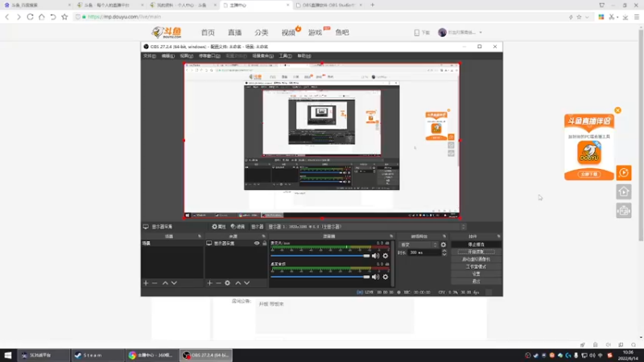Viewport: 644px width, 362px height.
Task: Open source Properties button in the source toolbar
Action: pyautogui.click(x=219, y=227)
